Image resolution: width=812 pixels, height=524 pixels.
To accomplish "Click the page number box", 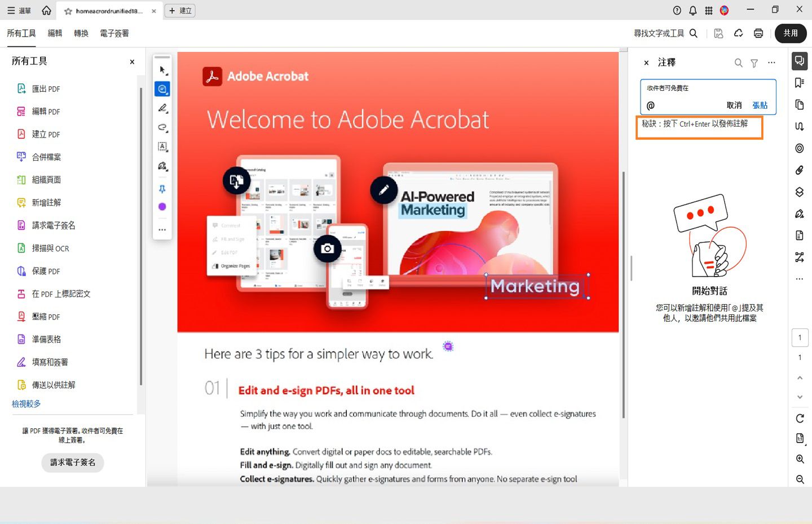I will (x=800, y=338).
